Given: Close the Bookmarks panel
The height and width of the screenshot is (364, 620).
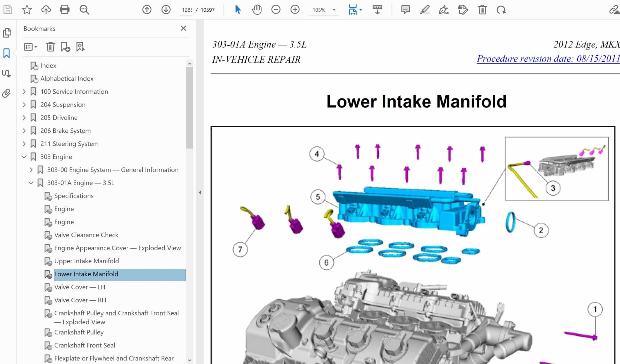Looking at the screenshot, I should [183, 28].
